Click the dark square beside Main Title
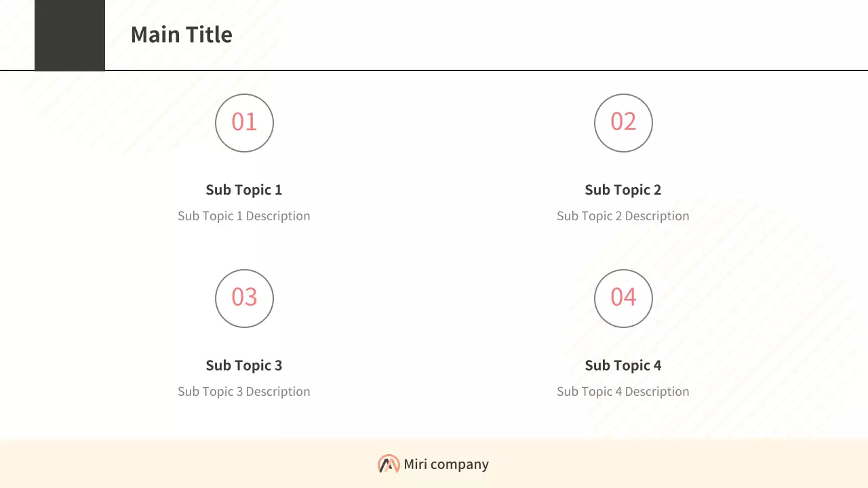The width and height of the screenshot is (868, 488). point(70,35)
